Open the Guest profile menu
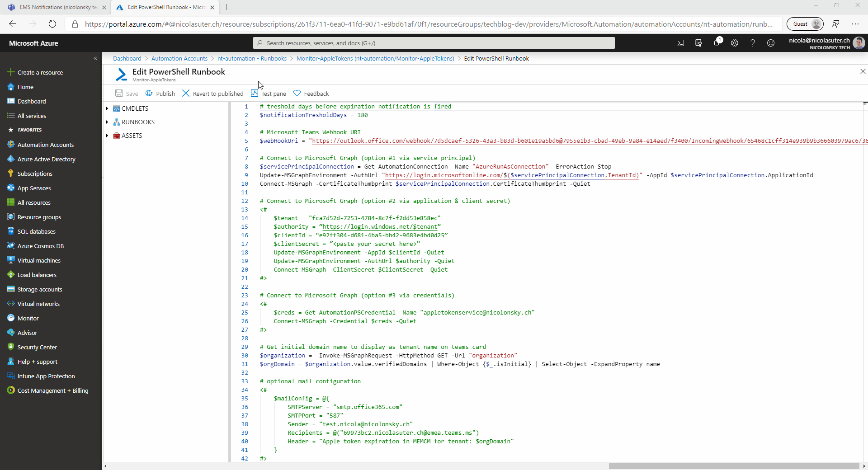The height and width of the screenshot is (470, 868). pos(805,24)
